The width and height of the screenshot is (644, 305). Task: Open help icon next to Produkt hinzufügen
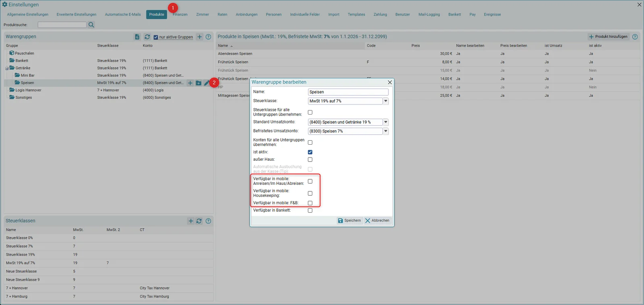point(635,37)
